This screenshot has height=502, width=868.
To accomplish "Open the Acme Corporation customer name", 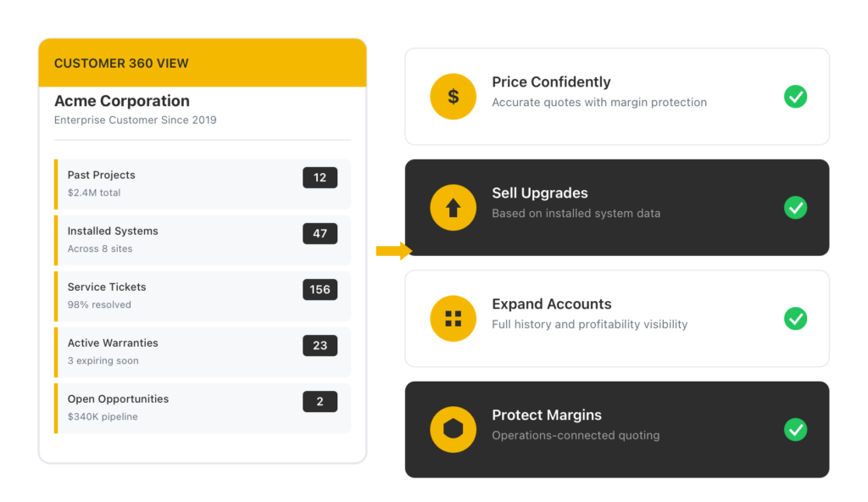I will pyautogui.click(x=122, y=101).
